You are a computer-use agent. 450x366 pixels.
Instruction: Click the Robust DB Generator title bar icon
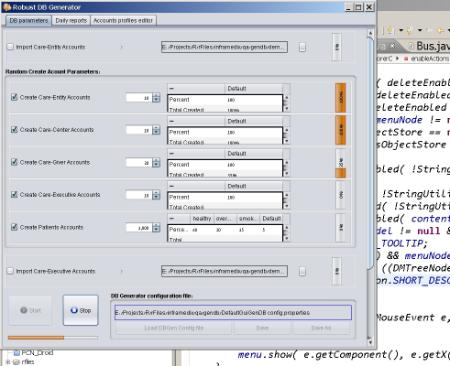pos(7,7)
